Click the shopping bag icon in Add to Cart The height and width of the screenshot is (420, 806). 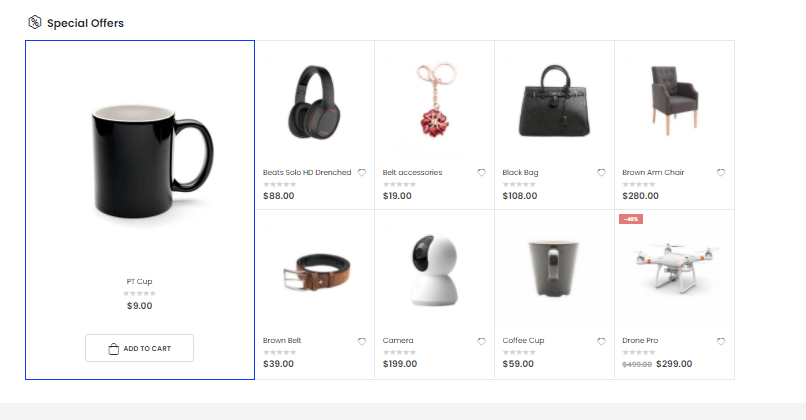coord(114,349)
